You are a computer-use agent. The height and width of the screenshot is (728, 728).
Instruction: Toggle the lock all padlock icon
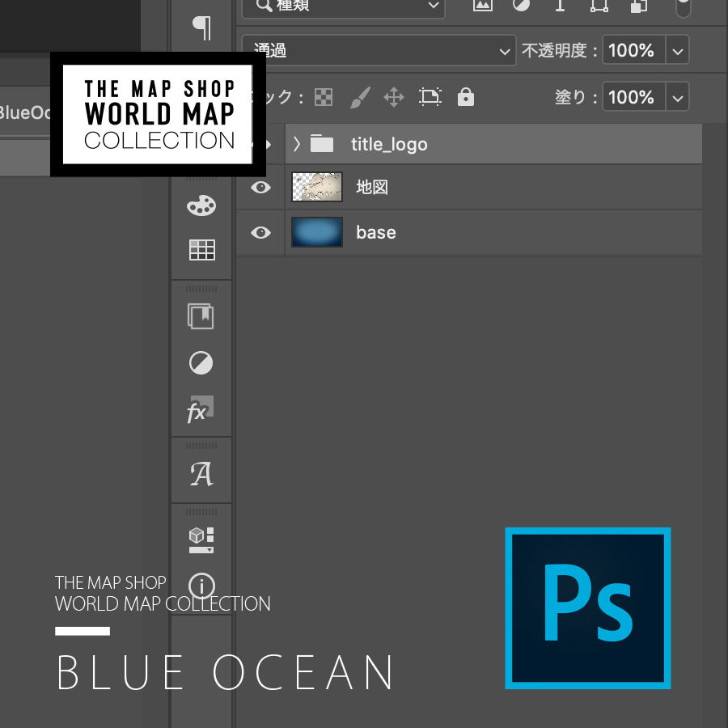click(466, 96)
